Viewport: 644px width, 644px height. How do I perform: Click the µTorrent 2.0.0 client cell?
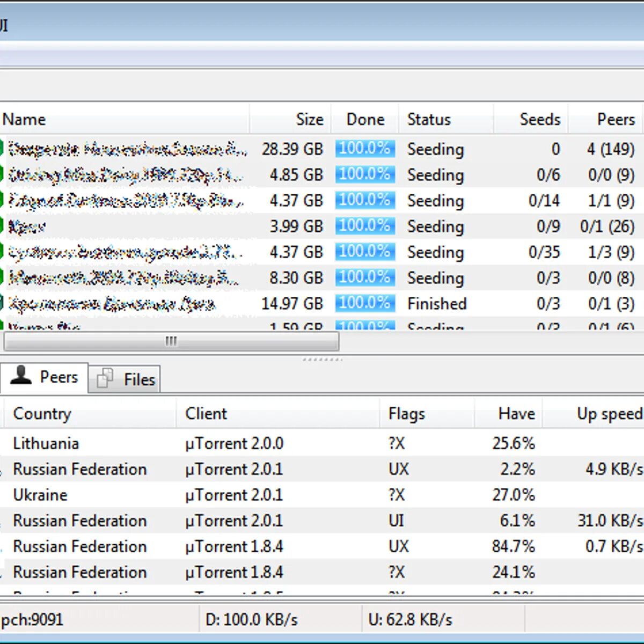(234, 443)
